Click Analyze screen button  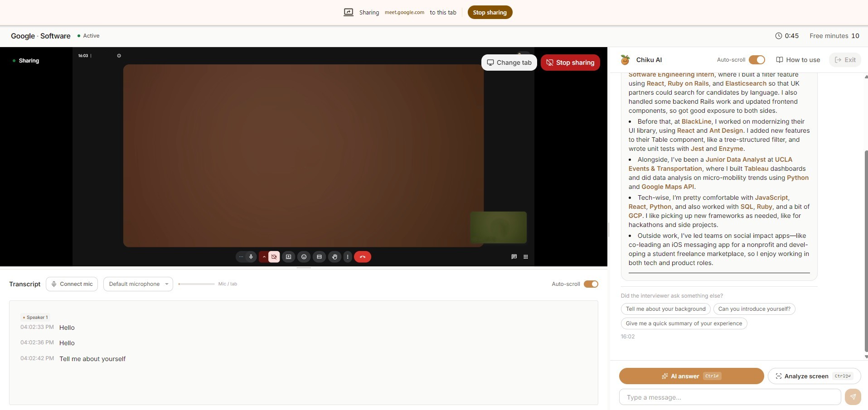[x=815, y=376]
